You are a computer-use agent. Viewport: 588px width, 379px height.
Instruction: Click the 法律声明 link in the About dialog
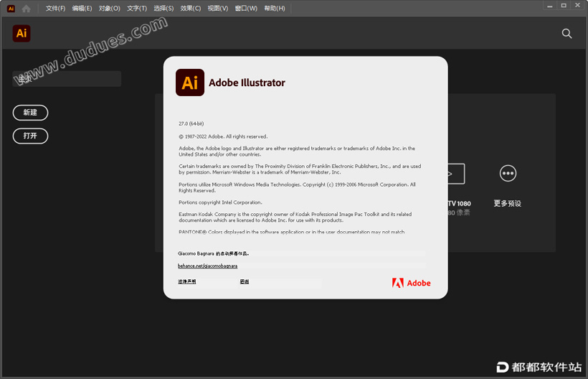[186, 281]
